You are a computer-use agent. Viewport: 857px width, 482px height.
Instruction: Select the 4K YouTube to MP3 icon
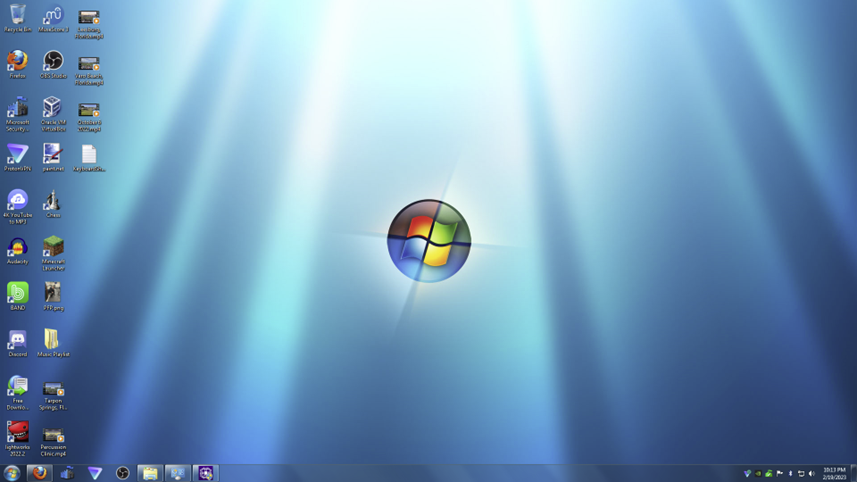pyautogui.click(x=17, y=201)
